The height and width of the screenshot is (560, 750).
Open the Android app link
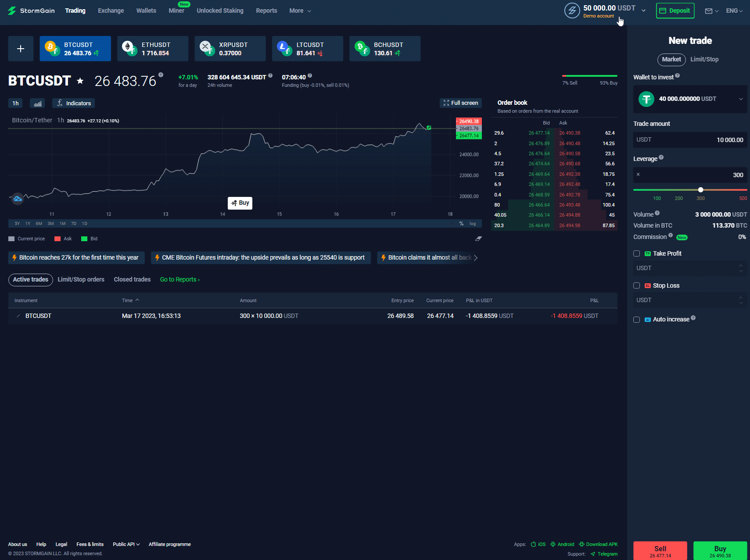pos(562,544)
